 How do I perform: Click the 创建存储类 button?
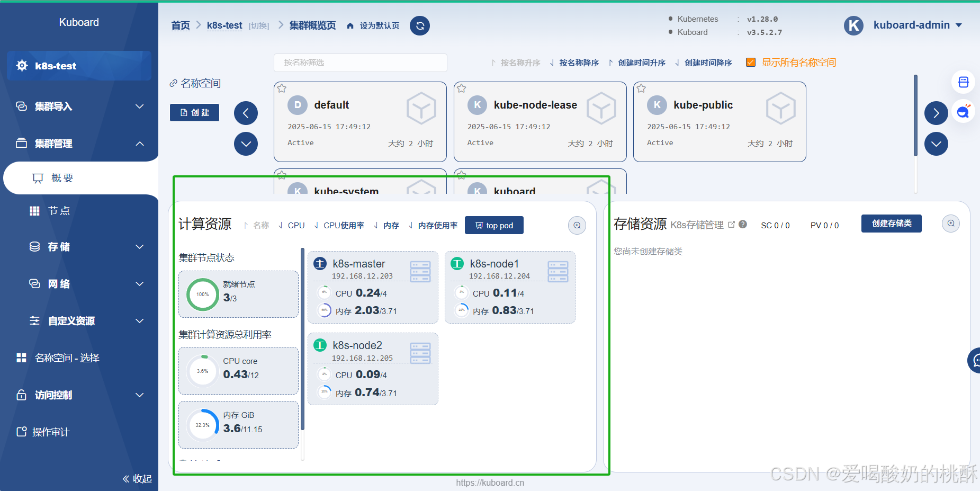tap(892, 224)
